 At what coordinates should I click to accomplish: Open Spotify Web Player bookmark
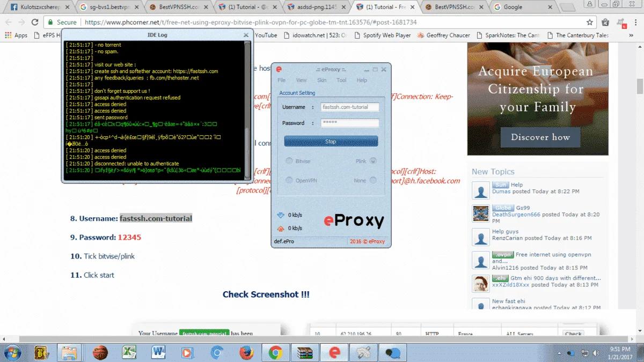383,35
